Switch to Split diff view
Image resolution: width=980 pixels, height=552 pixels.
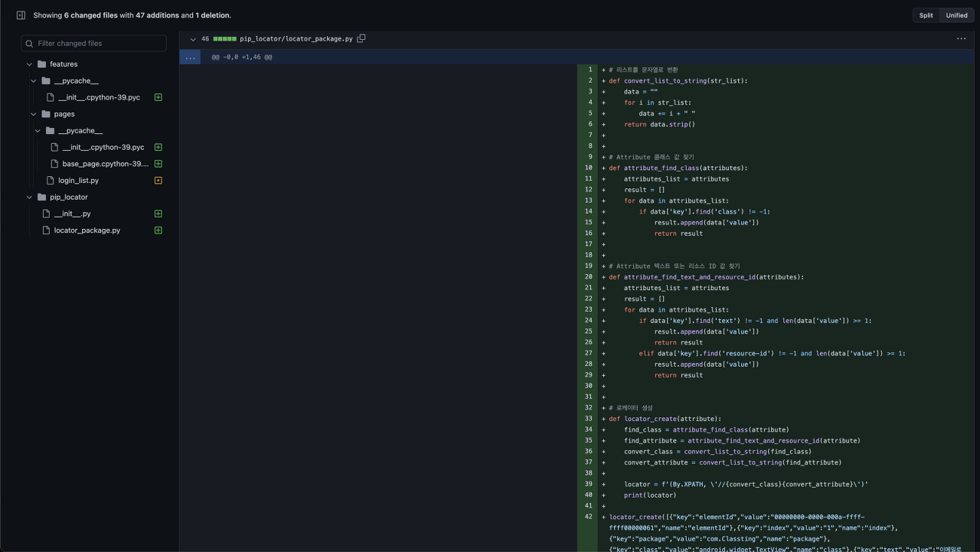click(x=926, y=15)
